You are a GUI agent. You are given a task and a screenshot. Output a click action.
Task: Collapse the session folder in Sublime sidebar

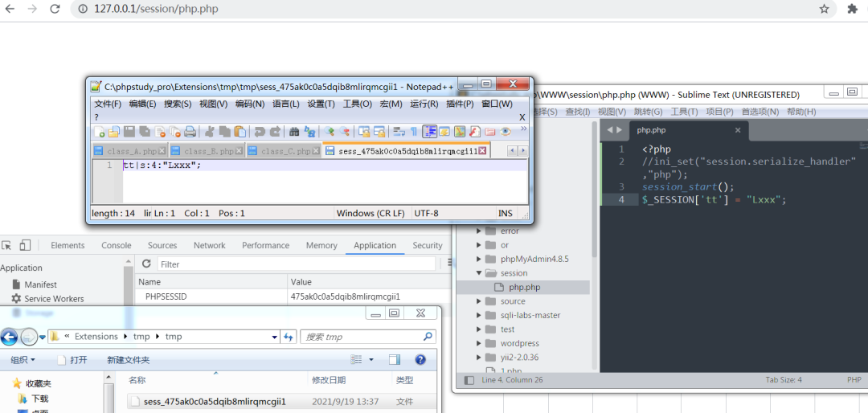478,273
